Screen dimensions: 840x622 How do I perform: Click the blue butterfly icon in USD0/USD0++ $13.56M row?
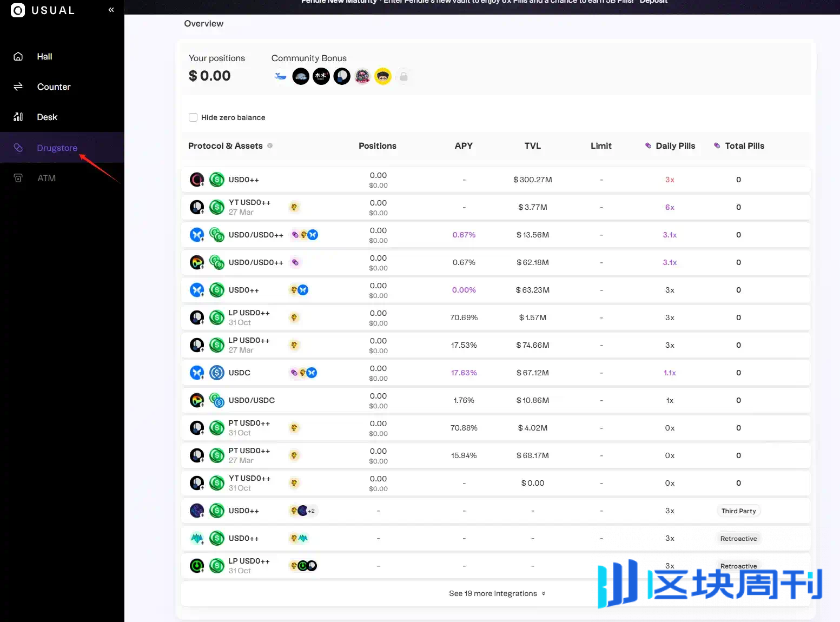[197, 235]
